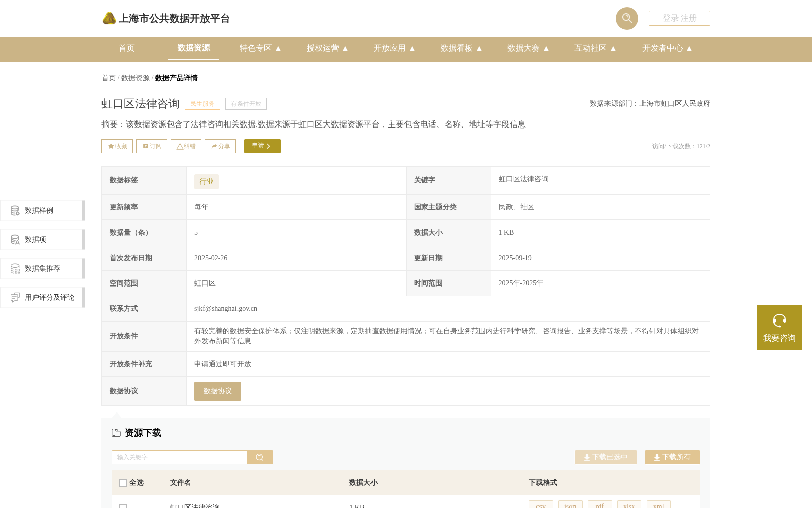Expand the 互动社区 menu
This screenshot has height=508, width=812.
pos(595,48)
